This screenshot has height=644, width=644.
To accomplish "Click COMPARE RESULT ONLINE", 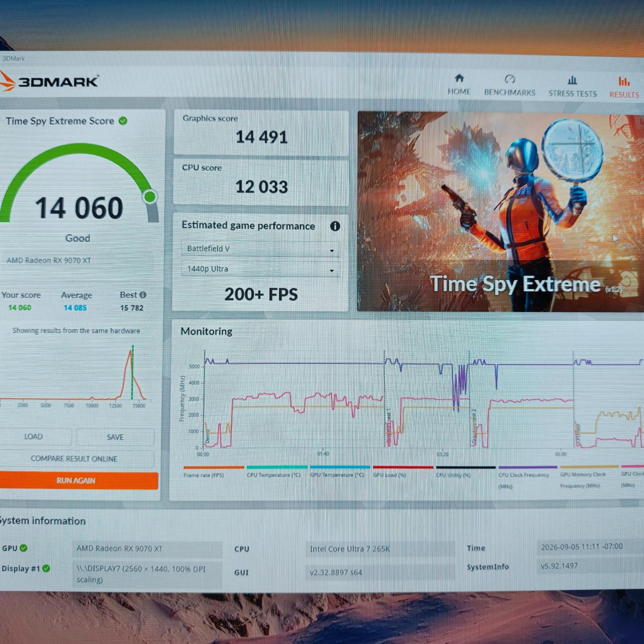I will click(x=76, y=459).
